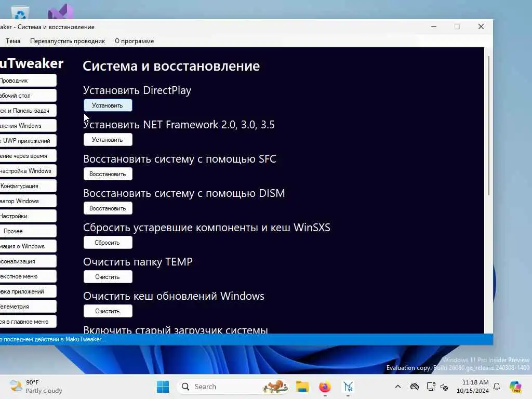Image resolution: width=532 pixels, height=399 pixels.
Task: Select the Рабочий стол sidebar category
Action: point(28,96)
